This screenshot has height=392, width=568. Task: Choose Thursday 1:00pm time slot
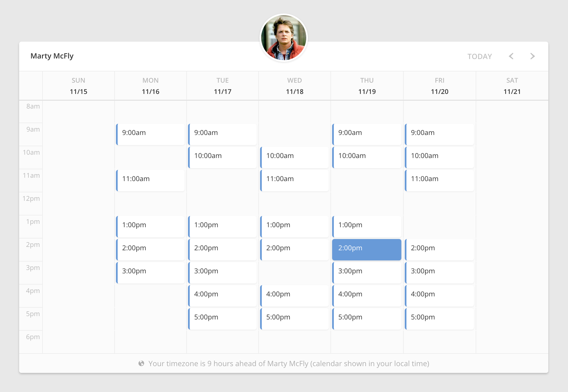pyautogui.click(x=366, y=226)
